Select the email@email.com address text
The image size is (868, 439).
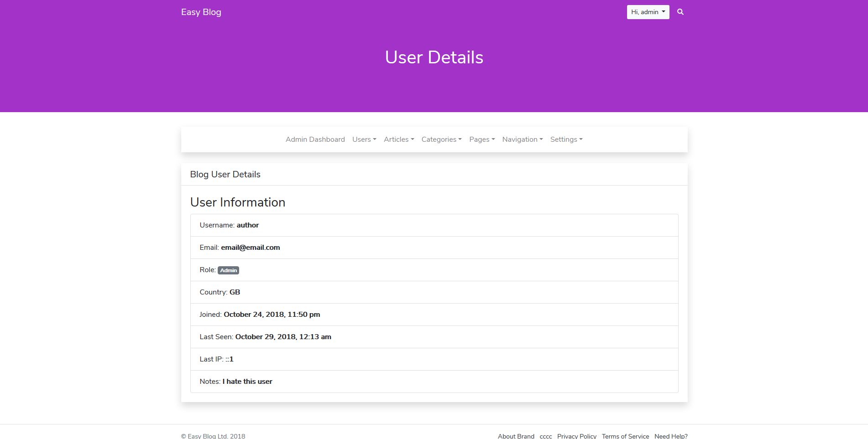[250, 248]
